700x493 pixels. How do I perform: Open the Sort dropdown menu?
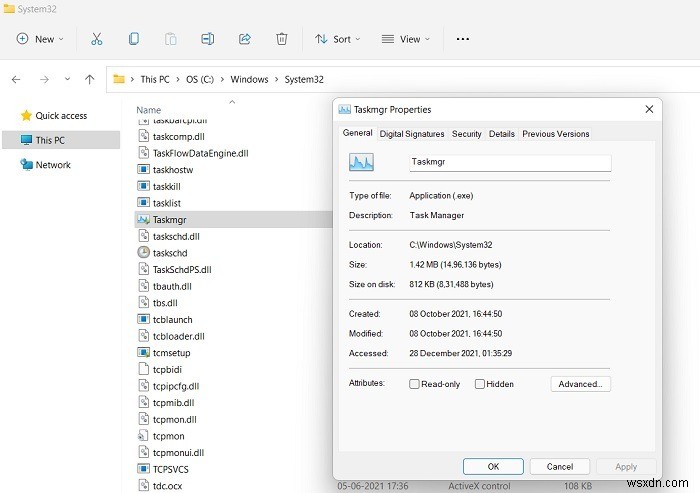pyautogui.click(x=338, y=39)
